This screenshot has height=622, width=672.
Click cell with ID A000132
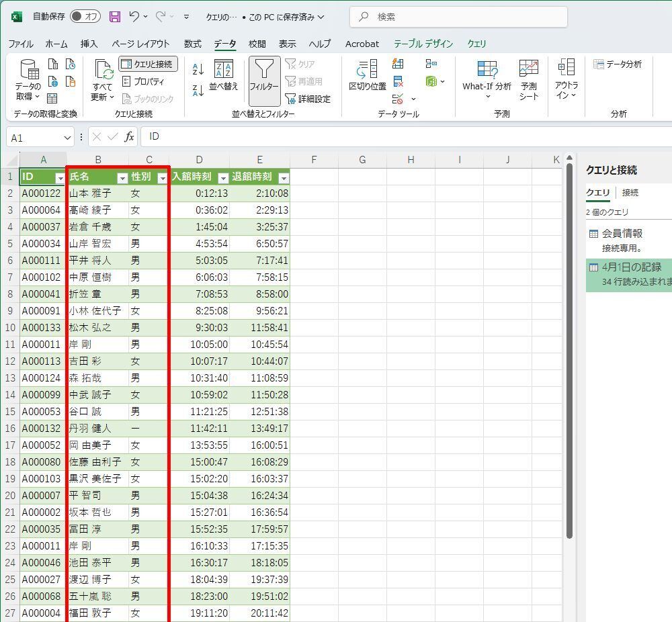pyautogui.click(x=43, y=429)
